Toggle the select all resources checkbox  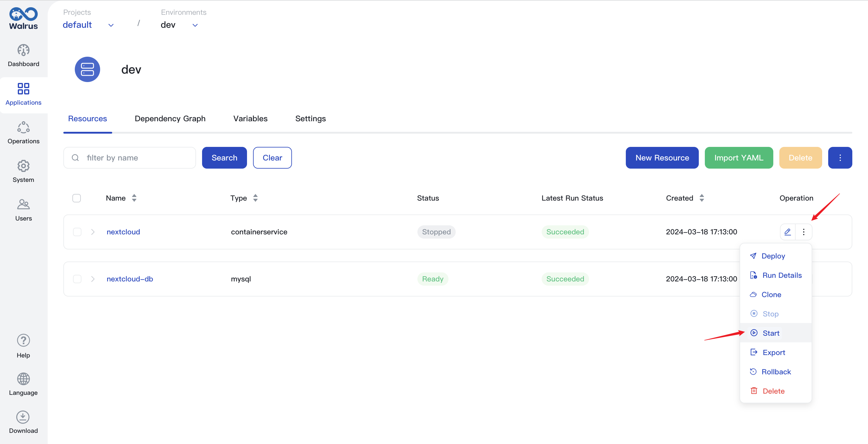point(76,198)
